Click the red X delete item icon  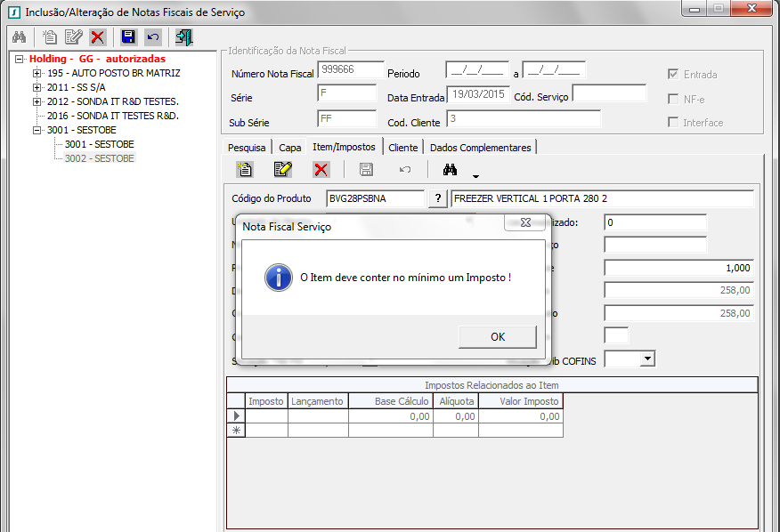[x=321, y=169]
